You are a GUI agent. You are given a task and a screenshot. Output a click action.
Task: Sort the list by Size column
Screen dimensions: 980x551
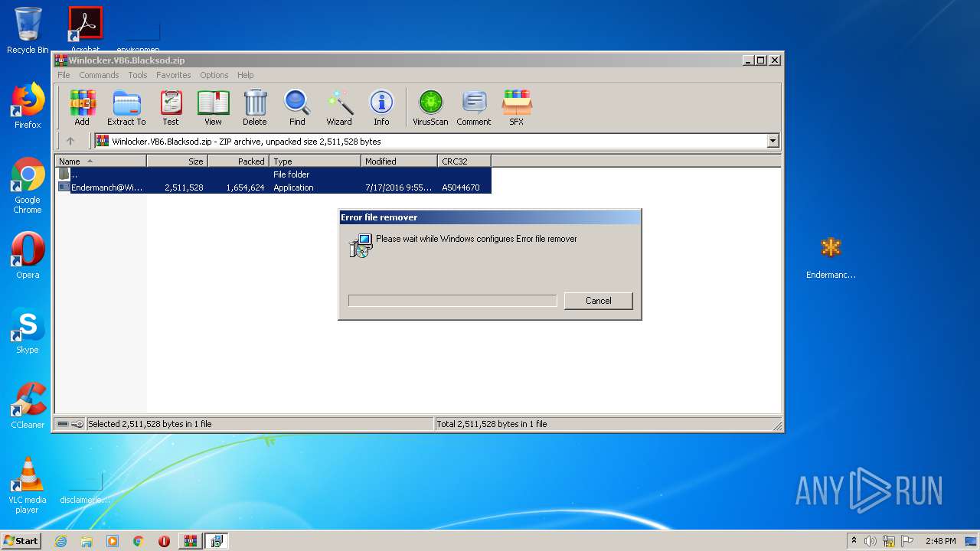(177, 161)
